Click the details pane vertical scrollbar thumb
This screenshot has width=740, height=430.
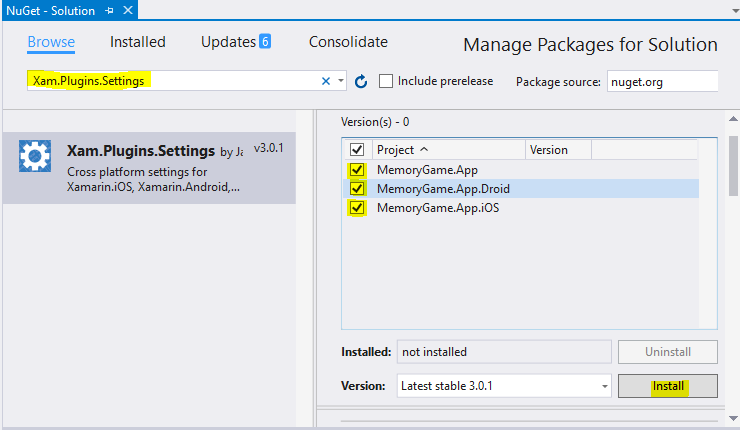[733, 166]
